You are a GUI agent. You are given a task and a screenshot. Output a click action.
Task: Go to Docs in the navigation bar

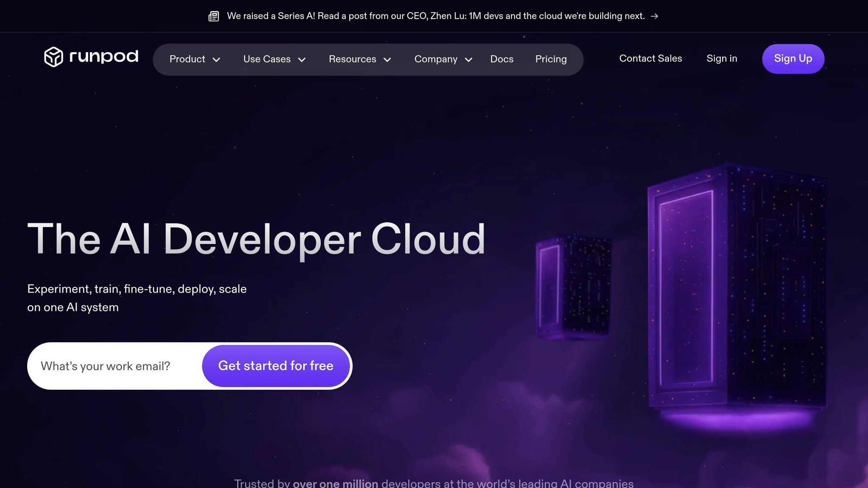502,59
